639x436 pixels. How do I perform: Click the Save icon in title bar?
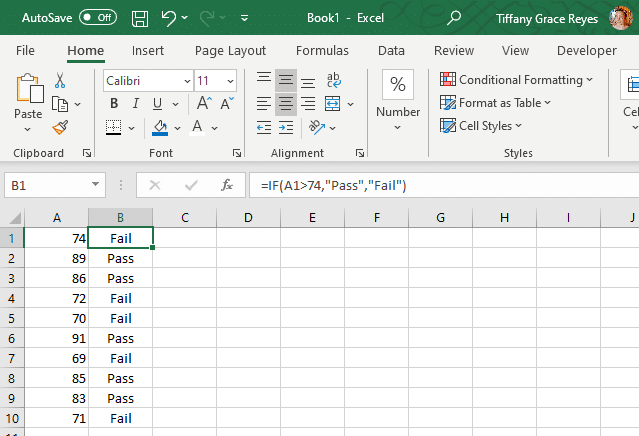[x=140, y=18]
